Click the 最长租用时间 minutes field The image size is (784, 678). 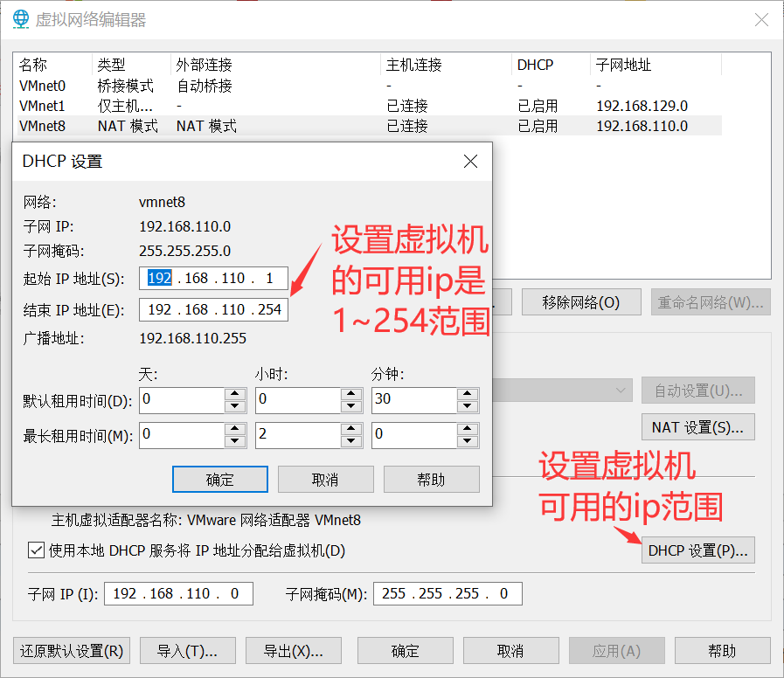(x=414, y=435)
